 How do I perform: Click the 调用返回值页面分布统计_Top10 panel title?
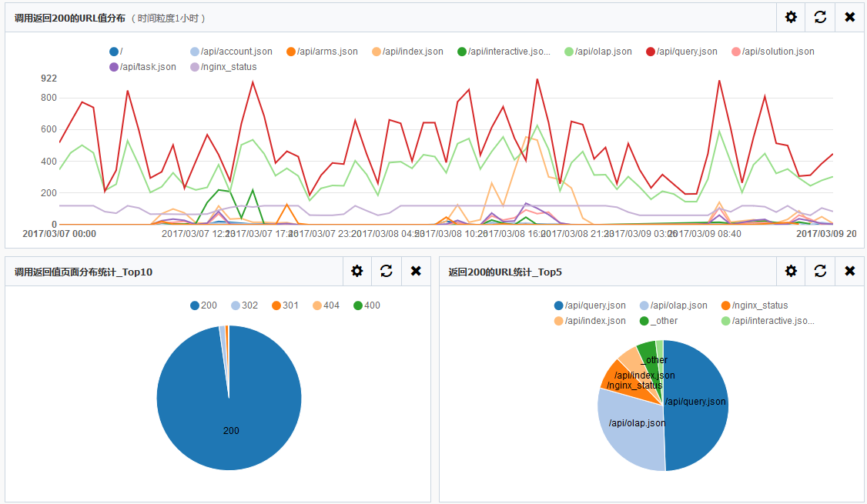coord(83,272)
